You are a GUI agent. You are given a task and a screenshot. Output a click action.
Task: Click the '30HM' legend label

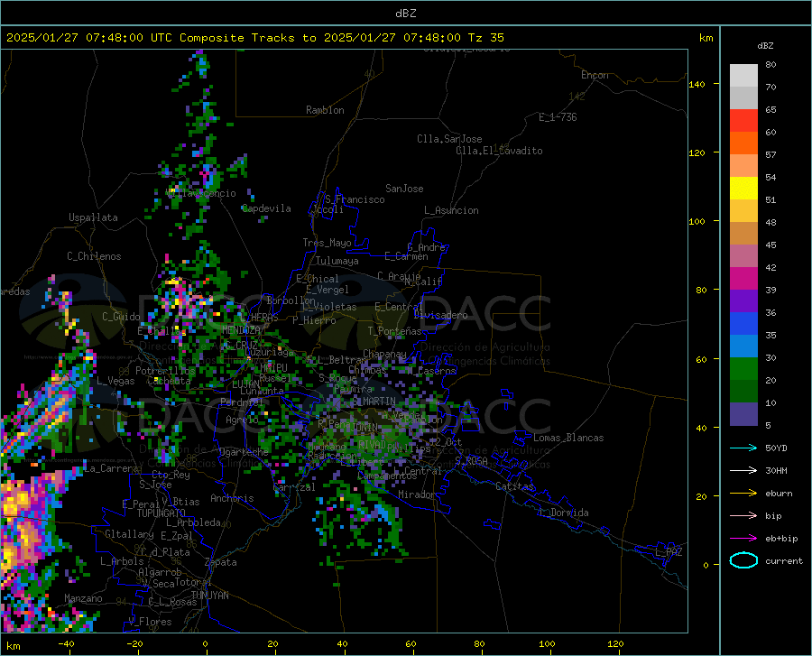tap(776, 471)
